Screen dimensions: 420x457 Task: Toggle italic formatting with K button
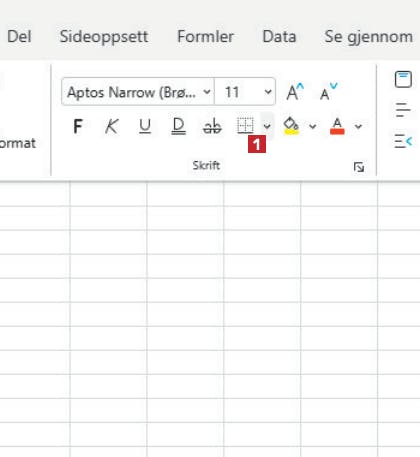click(111, 126)
